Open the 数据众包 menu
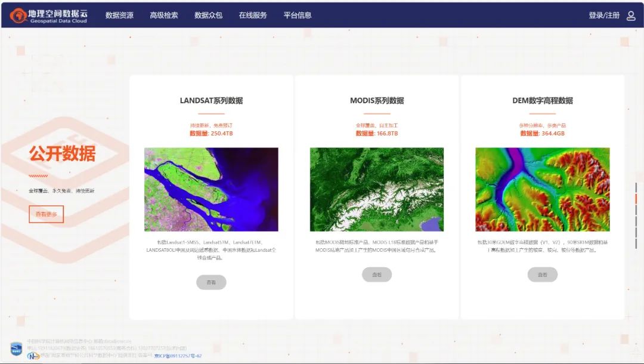 point(208,15)
